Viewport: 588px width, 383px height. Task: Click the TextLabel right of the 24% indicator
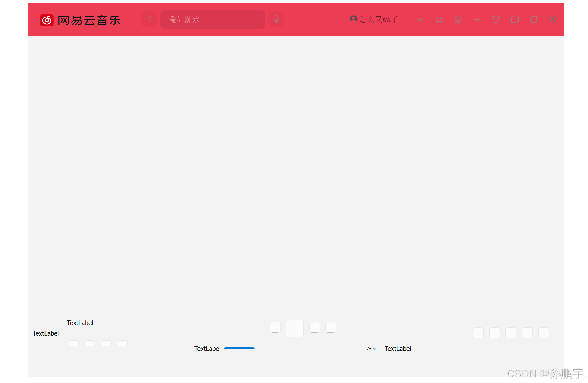coord(397,348)
